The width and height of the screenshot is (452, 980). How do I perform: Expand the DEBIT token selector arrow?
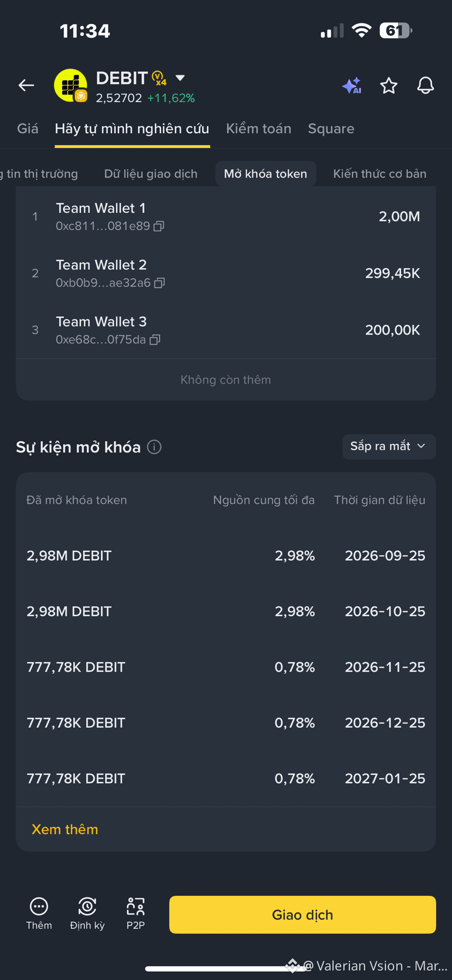[x=180, y=78]
